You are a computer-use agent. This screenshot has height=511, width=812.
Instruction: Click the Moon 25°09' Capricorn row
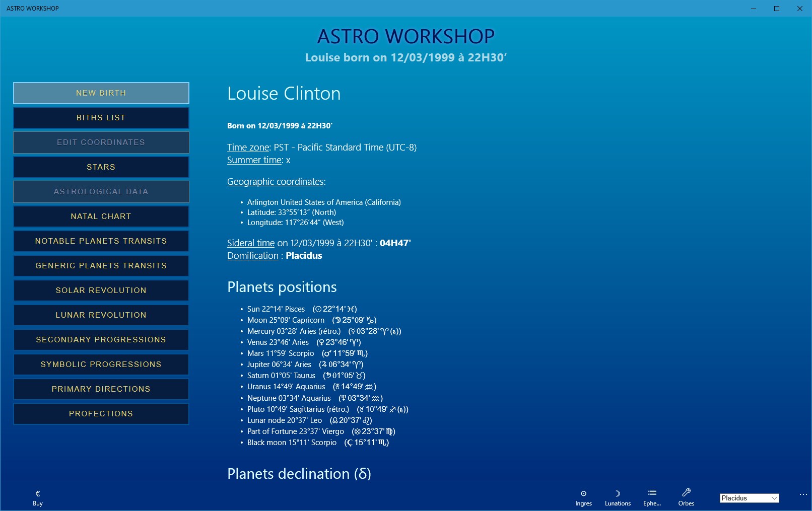(312, 320)
